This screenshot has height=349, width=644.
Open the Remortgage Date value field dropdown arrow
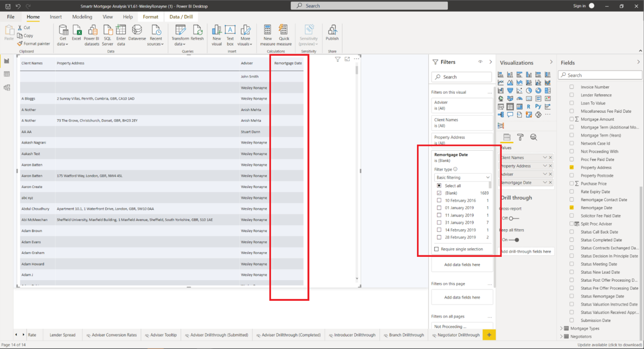545,183
